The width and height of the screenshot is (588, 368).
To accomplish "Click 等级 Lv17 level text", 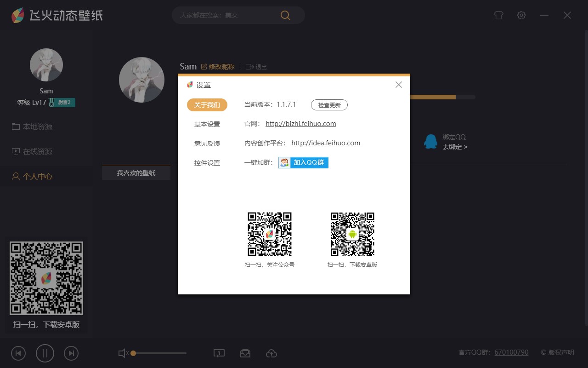I will point(32,102).
